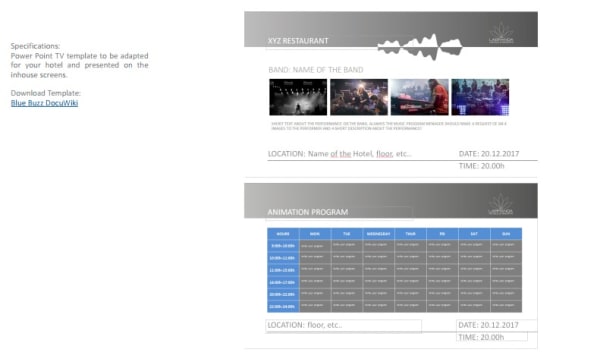Select the keyboard player in red shirt photo
This screenshot has width=600, height=362.
tap(419, 97)
